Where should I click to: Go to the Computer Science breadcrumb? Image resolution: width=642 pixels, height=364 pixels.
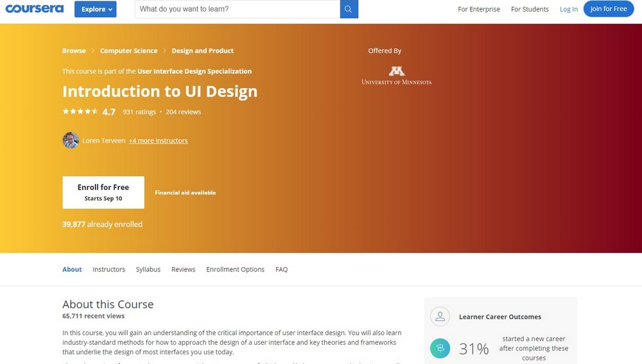coord(128,51)
